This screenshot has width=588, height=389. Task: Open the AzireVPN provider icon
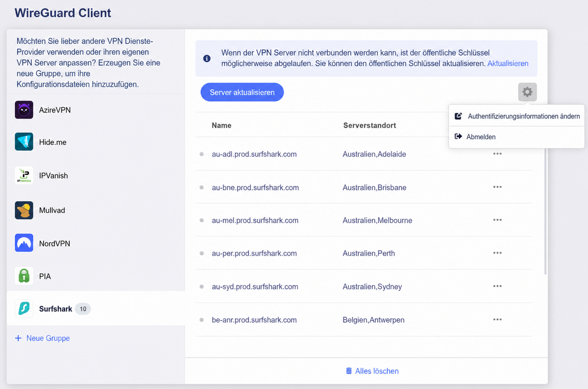pos(24,110)
